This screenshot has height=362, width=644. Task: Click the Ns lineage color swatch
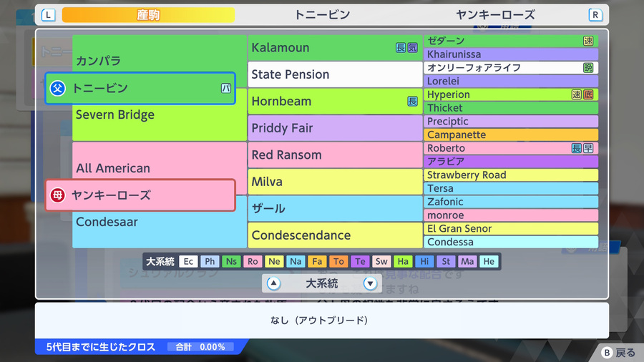(x=231, y=261)
